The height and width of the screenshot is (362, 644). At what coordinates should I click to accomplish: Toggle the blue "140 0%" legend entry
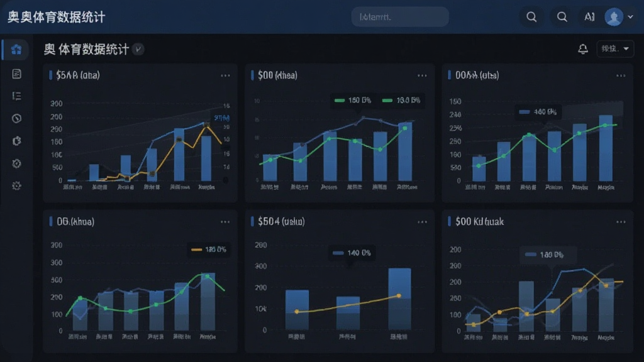(352, 253)
